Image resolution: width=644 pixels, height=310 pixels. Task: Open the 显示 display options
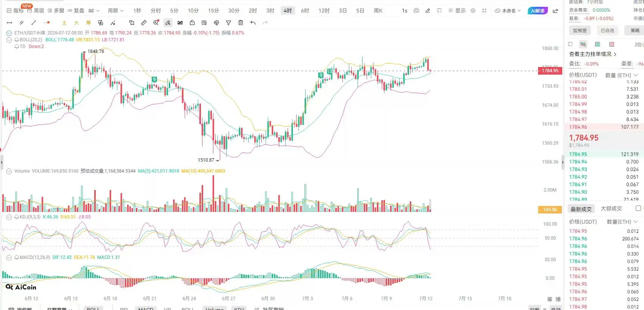click(457, 11)
